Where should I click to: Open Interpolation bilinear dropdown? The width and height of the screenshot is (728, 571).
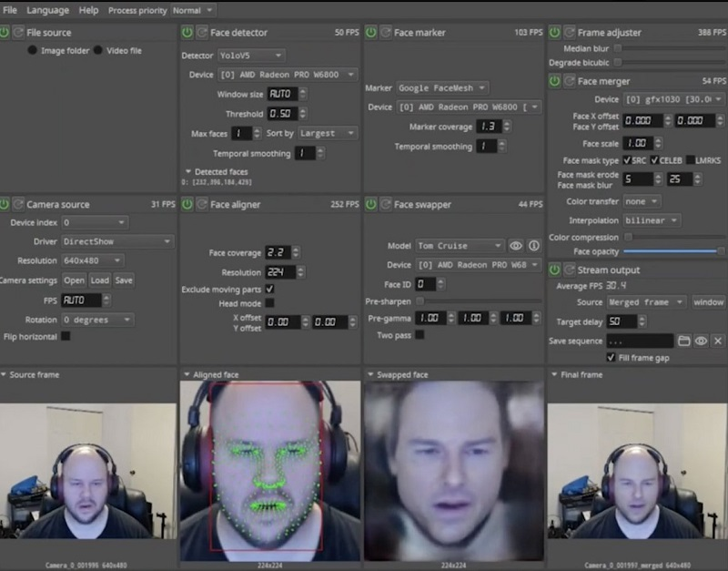[x=652, y=220]
